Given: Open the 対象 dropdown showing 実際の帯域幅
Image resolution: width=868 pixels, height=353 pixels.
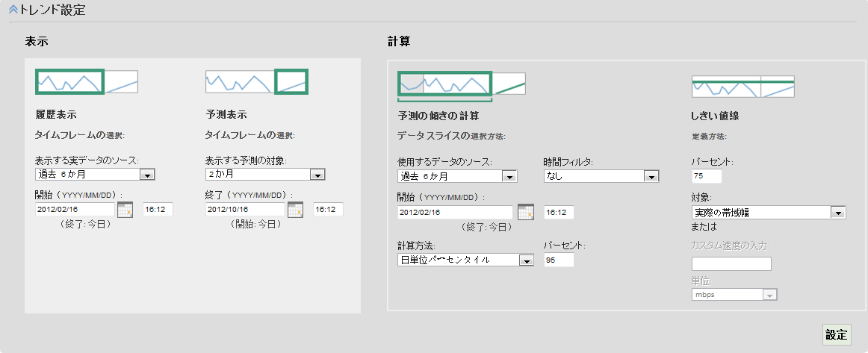Looking at the screenshot, I should point(838,213).
